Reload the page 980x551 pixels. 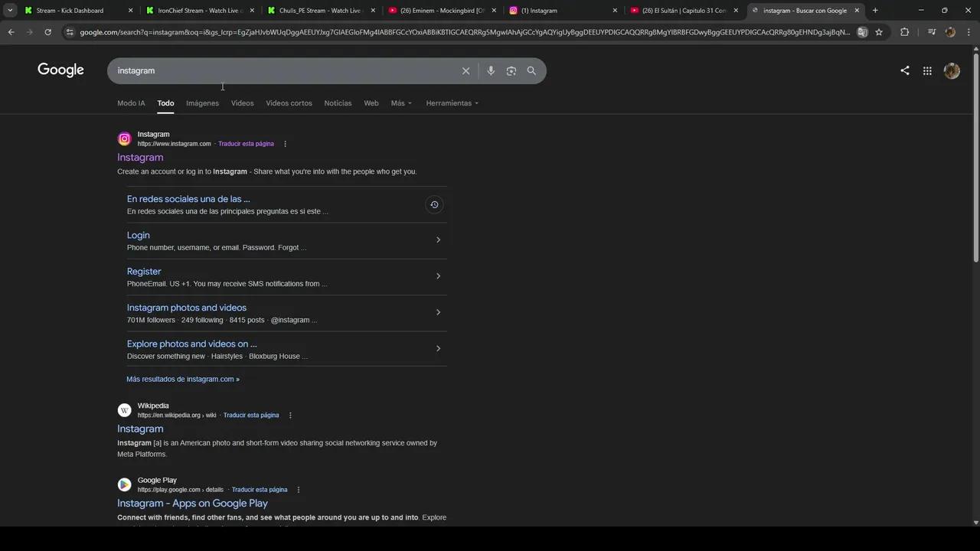tap(47, 32)
